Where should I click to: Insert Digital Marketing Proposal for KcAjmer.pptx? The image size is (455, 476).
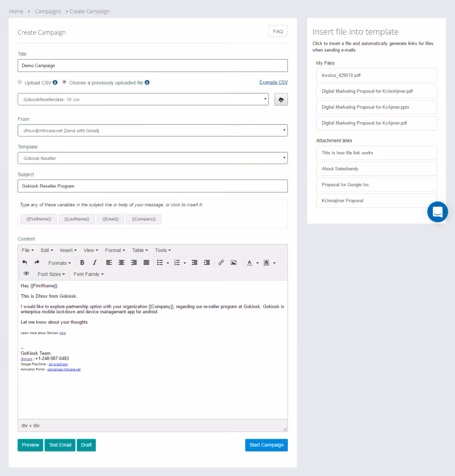[376, 107]
